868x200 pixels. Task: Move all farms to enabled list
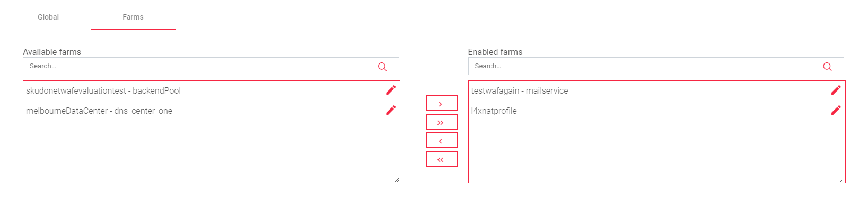(x=441, y=122)
